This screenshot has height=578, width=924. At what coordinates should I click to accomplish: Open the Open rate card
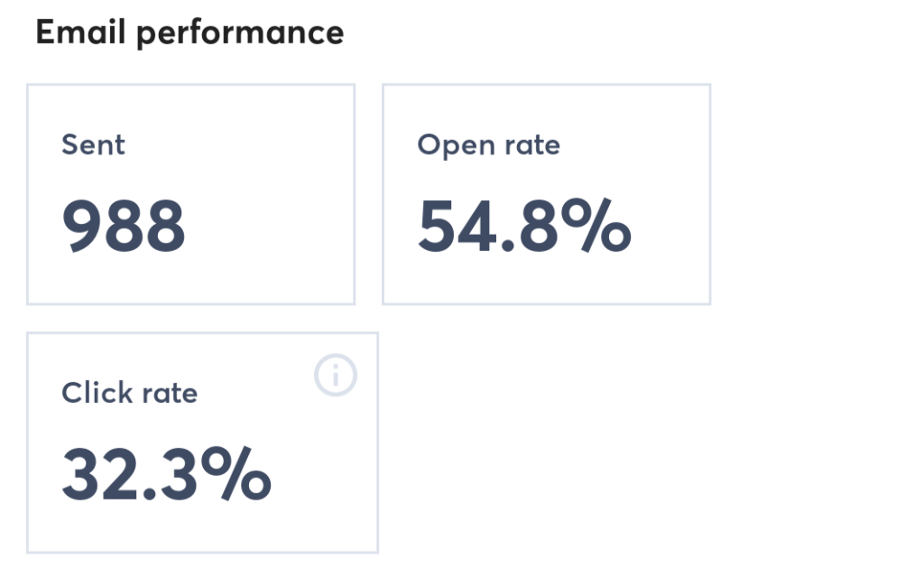[x=546, y=193]
